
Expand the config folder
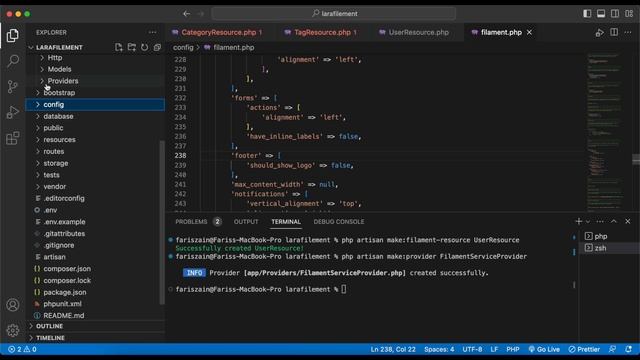tap(95, 104)
